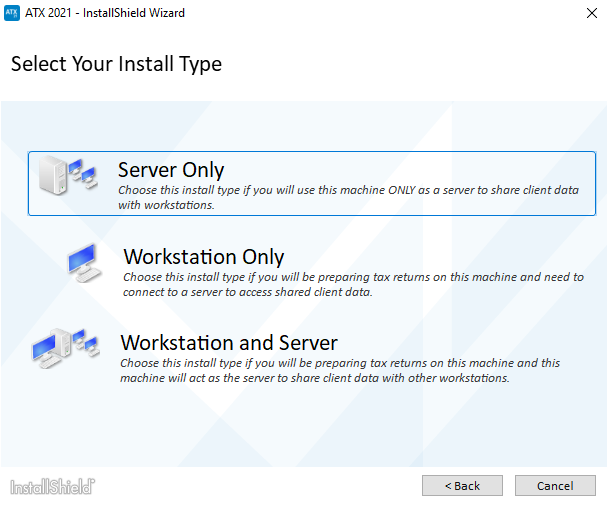608x505 pixels.
Task: Click the 'ATX 2021 - InstallShield Wizard' title text
Action: point(105,13)
